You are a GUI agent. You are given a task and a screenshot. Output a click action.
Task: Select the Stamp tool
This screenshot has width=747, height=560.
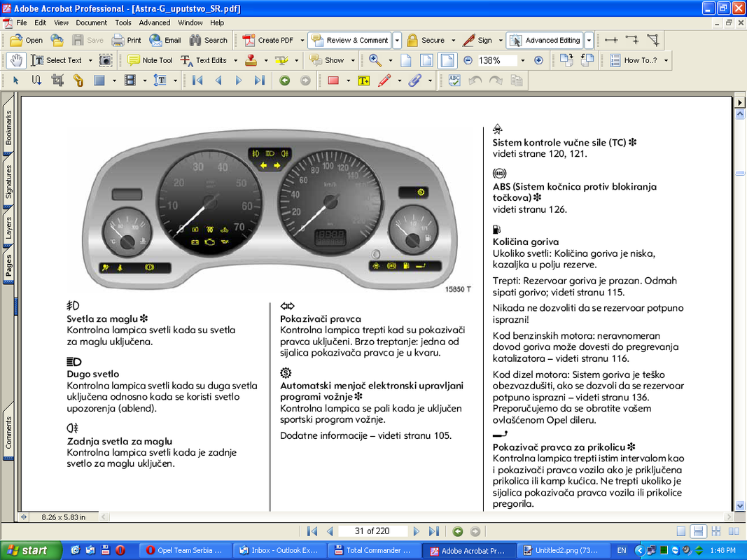point(251,60)
